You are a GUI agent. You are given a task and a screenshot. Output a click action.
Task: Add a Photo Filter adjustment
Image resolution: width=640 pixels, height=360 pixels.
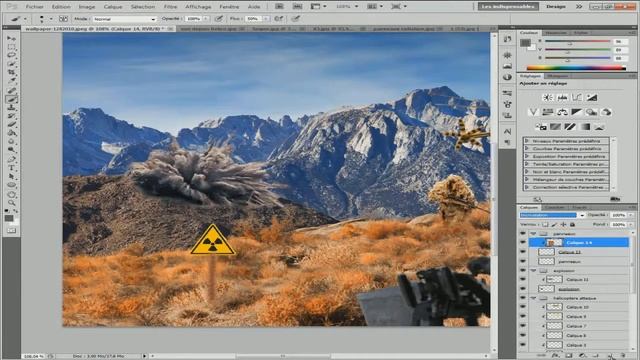tap(591, 112)
